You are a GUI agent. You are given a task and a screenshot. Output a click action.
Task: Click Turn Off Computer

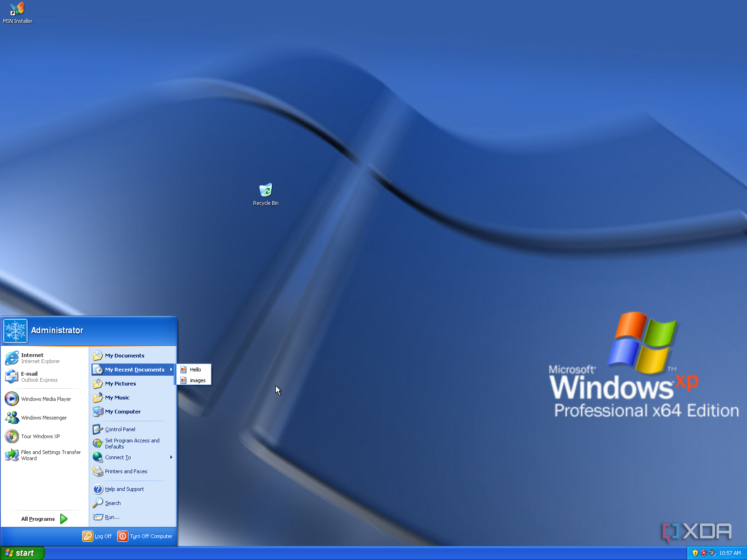[x=145, y=536]
